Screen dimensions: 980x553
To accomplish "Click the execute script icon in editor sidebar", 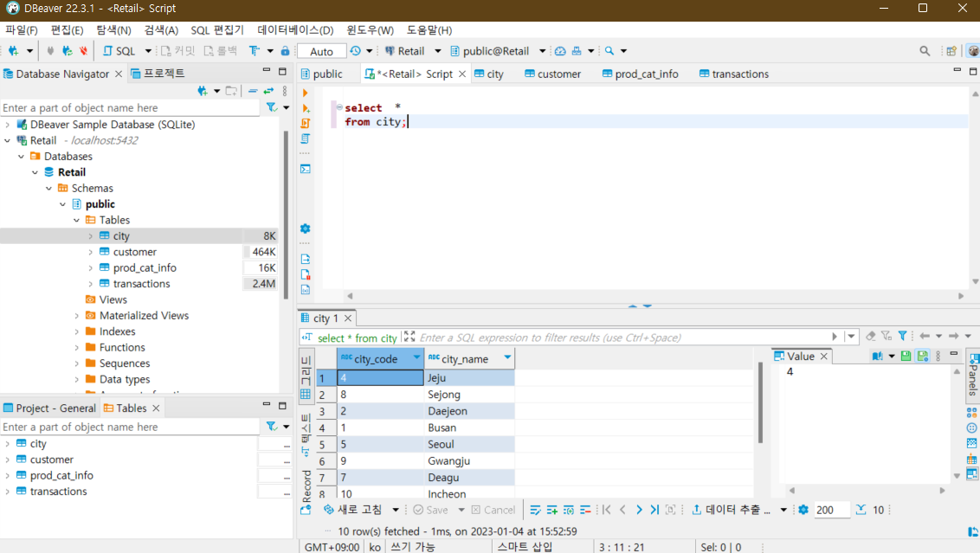I will tap(305, 123).
